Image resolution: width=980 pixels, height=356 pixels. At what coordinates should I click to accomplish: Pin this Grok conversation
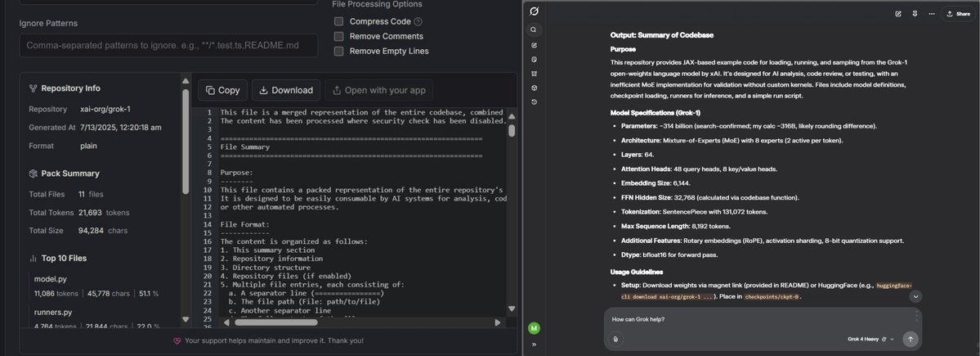[x=915, y=14]
